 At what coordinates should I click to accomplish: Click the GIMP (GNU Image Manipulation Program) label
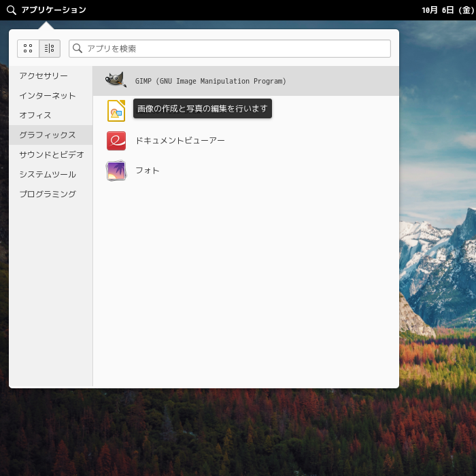(211, 81)
